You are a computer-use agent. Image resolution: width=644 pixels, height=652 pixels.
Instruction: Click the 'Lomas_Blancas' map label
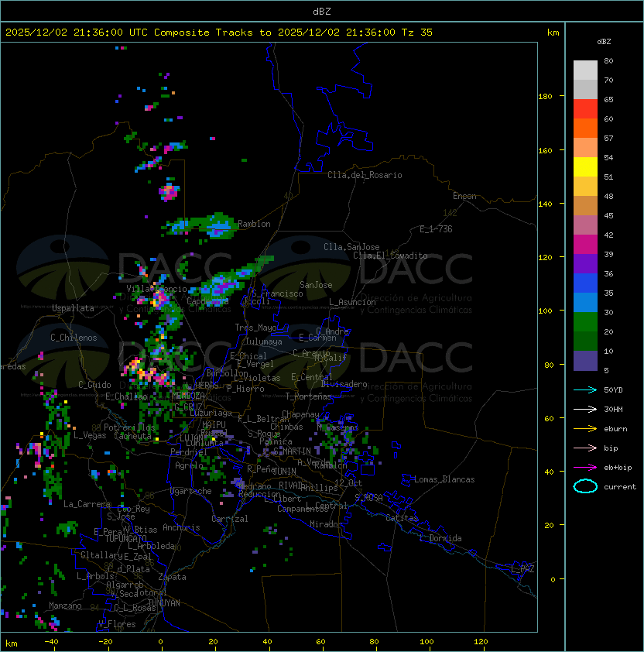[x=444, y=479]
